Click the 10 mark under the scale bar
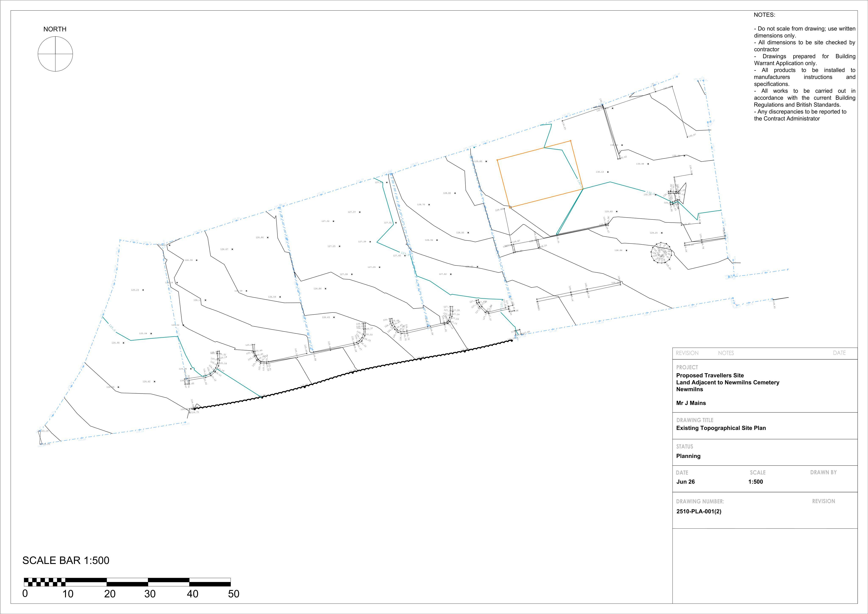Image resolution: width=868 pixels, height=614 pixels. click(68, 594)
